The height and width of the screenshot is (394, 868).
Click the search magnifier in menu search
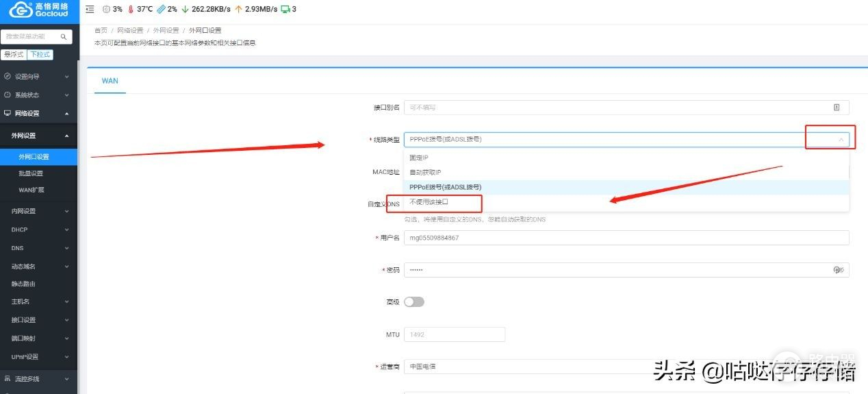(64, 37)
